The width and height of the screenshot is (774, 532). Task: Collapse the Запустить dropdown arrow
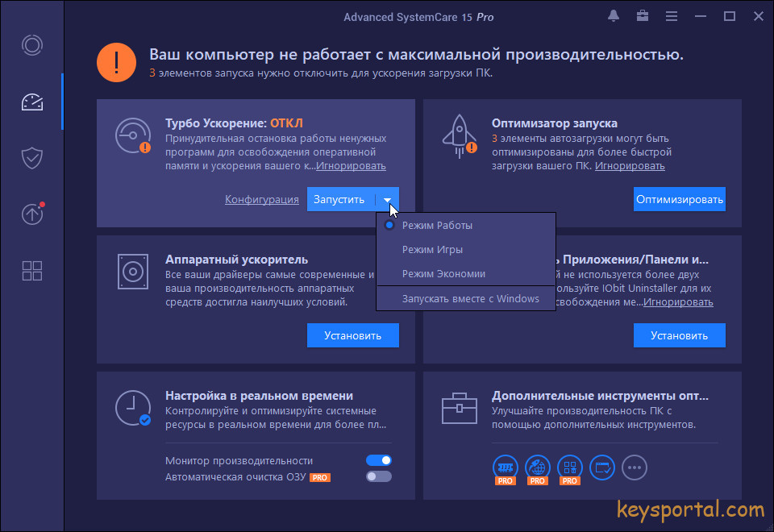[x=388, y=199]
